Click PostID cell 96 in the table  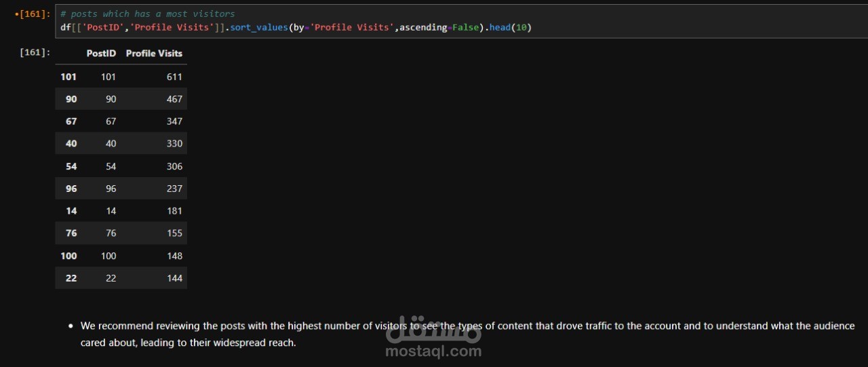[x=111, y=189]
